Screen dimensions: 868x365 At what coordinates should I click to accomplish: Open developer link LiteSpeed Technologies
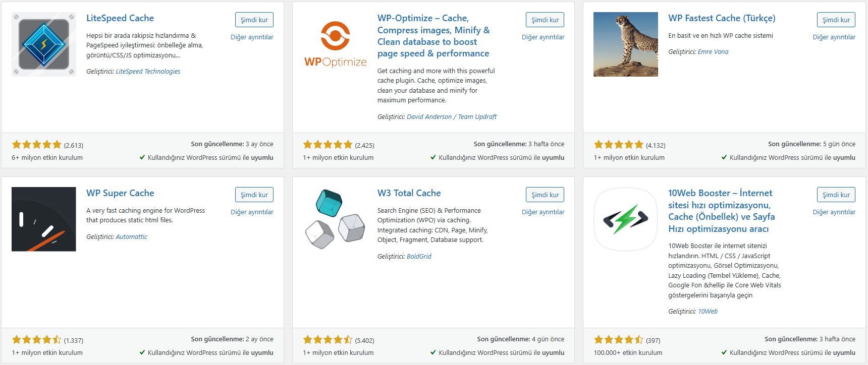[x=148, y=72]
